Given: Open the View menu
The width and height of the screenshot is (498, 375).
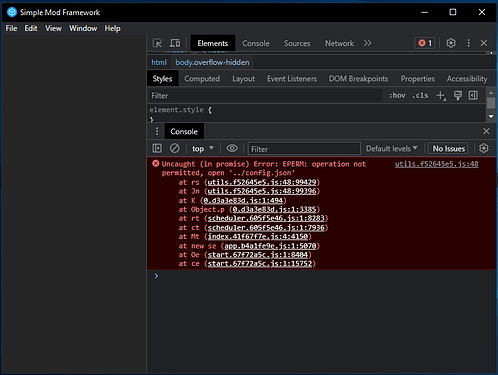Looking at the screenshot, I should pos(53,28).
